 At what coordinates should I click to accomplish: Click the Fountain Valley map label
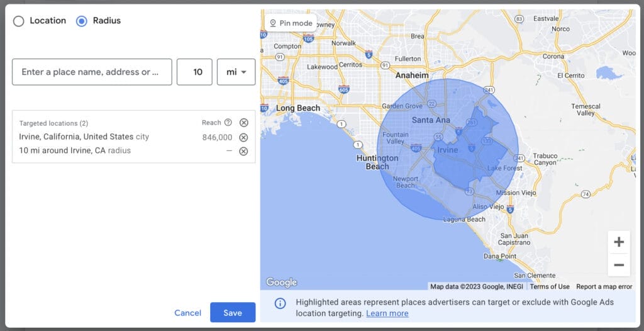395,138
